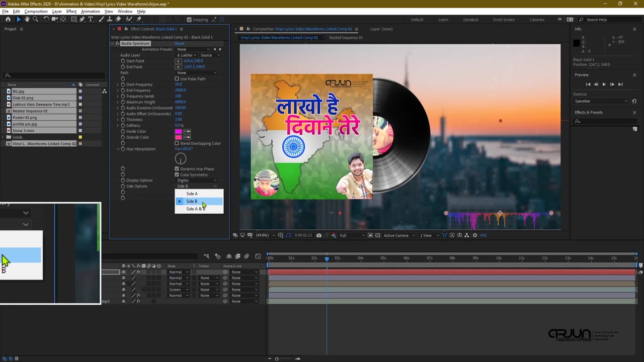Switch to the Learn workspace
644x362 pixels.
[443, 20]
